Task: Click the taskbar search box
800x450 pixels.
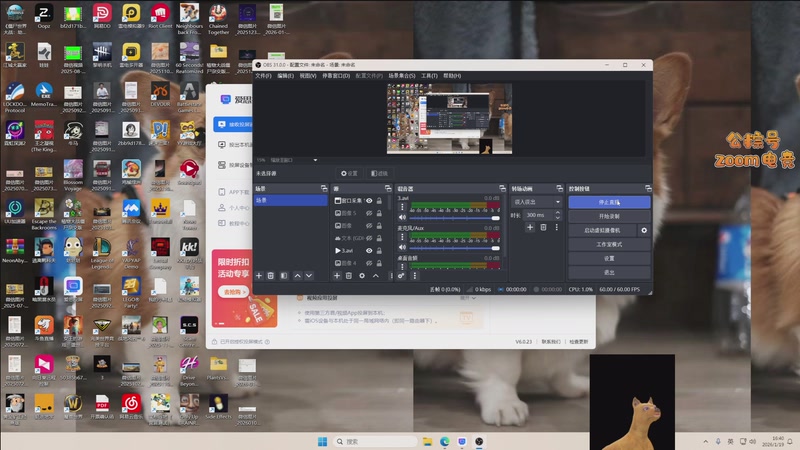Action: (375, 441)
